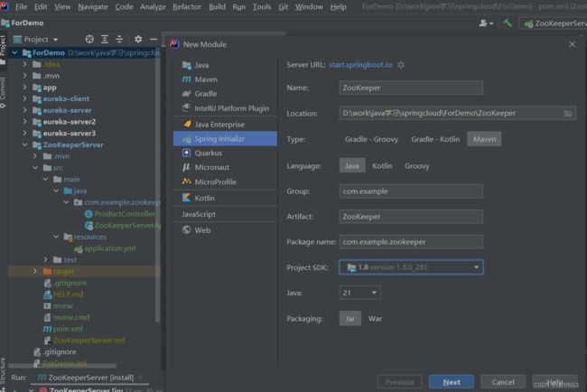Select Java module type
This screenshot has width=587, height=392.
click(225, 65)
